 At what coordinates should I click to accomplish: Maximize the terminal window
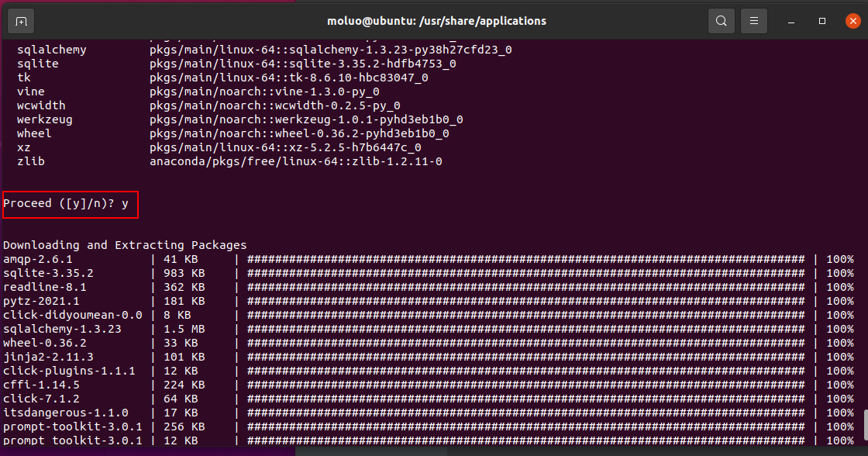coord(822,21)
